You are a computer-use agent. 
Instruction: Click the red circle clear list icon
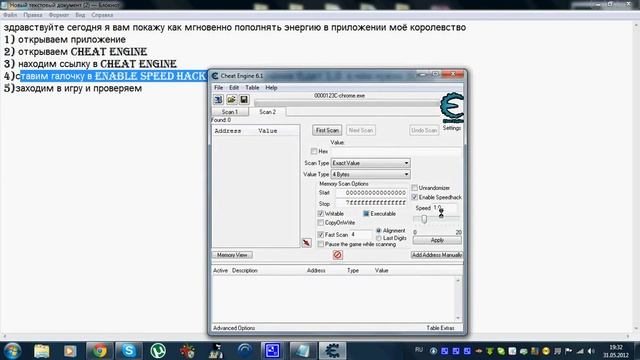[x=338, y=255]
